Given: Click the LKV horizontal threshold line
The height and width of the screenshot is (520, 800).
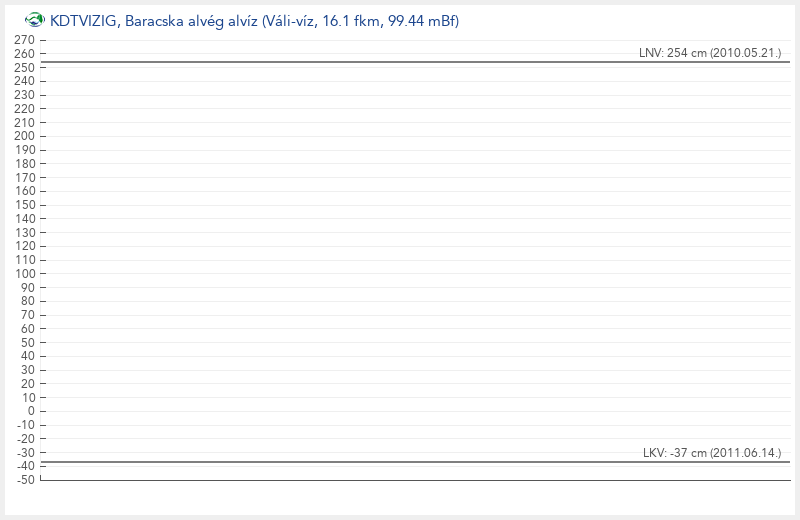Looking at the screenshot, I should click(400, 462).
